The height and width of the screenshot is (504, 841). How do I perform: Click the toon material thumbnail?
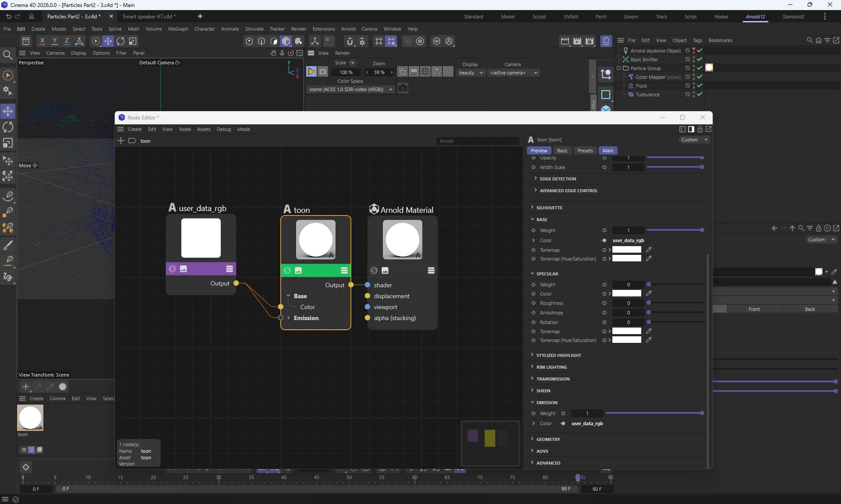[x=30, y=418]
